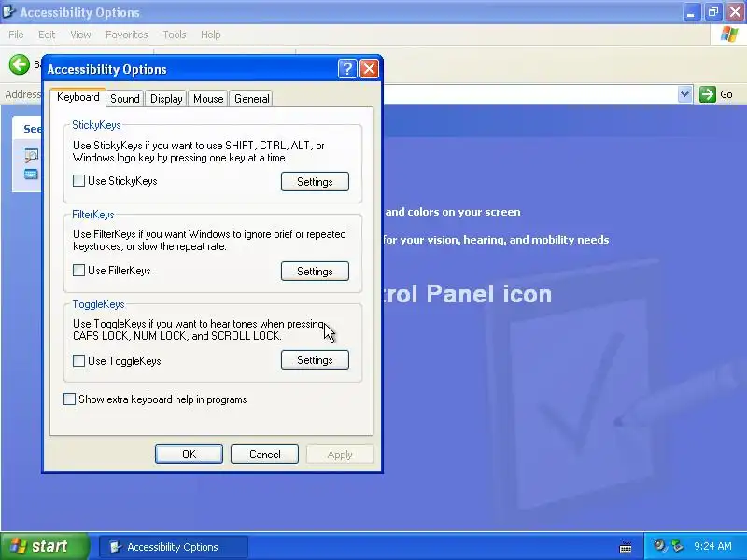
Task: Click the 9:24 AM clock
Action: point(712,546)
